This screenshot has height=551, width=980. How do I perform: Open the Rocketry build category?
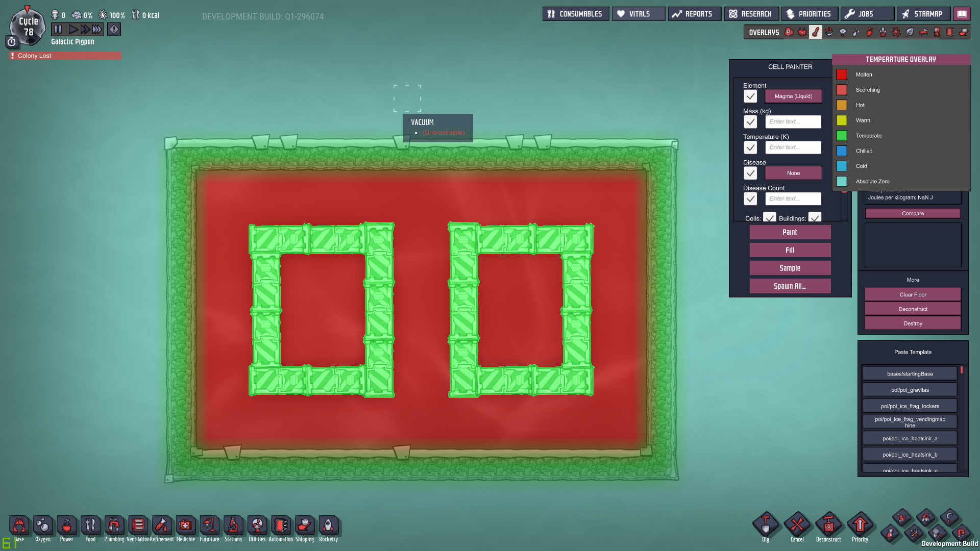tap(328, 526)
